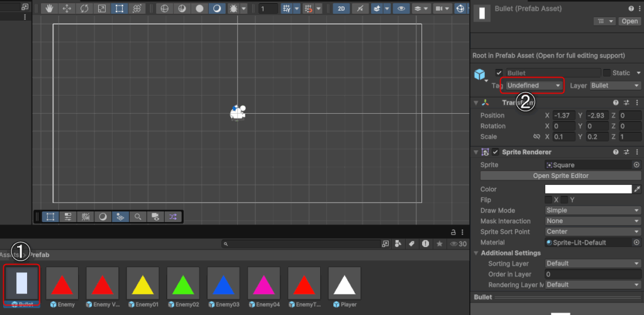Select the Enemy02 green prefab
Viewport: 644px width, 315px height.
pos(183,284)
